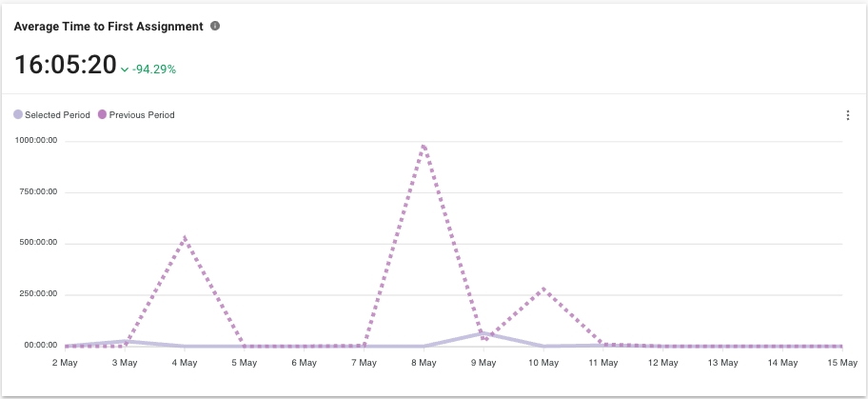Click the Selected Period lavender color dot

click(x=18, y=115)
